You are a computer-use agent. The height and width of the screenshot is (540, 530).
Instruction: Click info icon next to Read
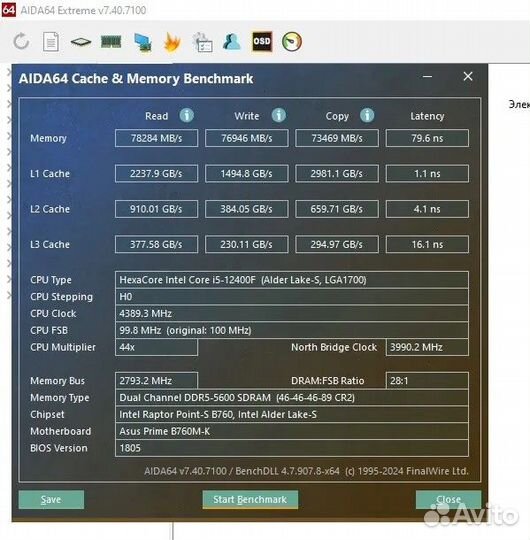point(187,115)
